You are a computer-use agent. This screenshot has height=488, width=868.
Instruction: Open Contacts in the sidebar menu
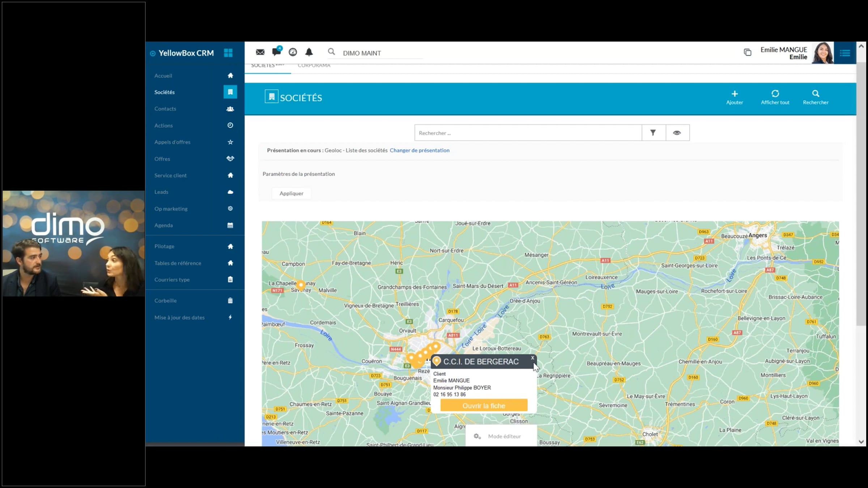(x=165, y=109)
